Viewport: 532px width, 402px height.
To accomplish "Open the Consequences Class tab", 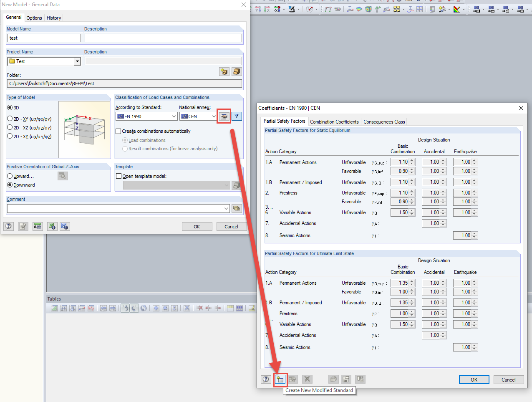I will [x=384, y=122].
